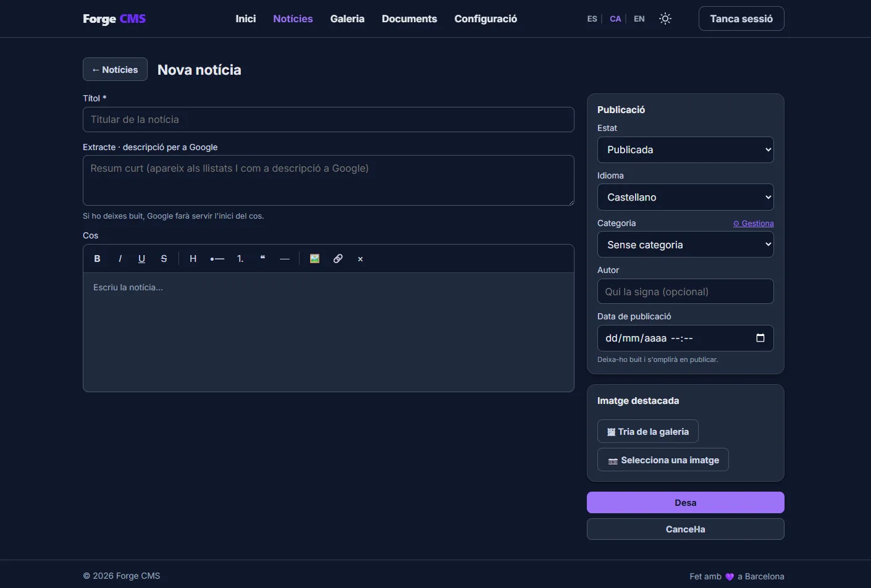Click the Nova notícia page heading

[x=199, y=70]
